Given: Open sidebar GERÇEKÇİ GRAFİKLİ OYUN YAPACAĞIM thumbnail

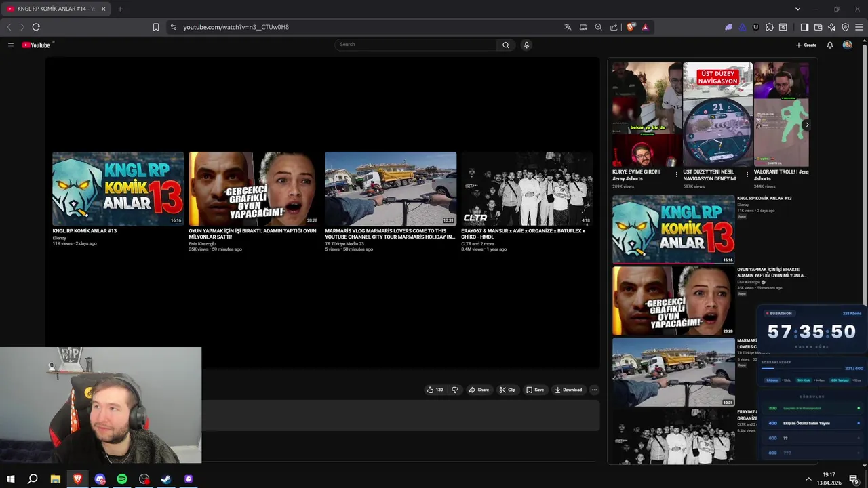Looking at the screenshot, I should click(673, 301).
